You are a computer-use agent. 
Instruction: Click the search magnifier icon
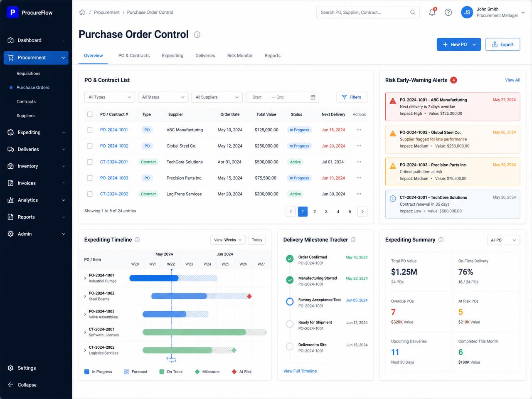(x=413, y=12)
